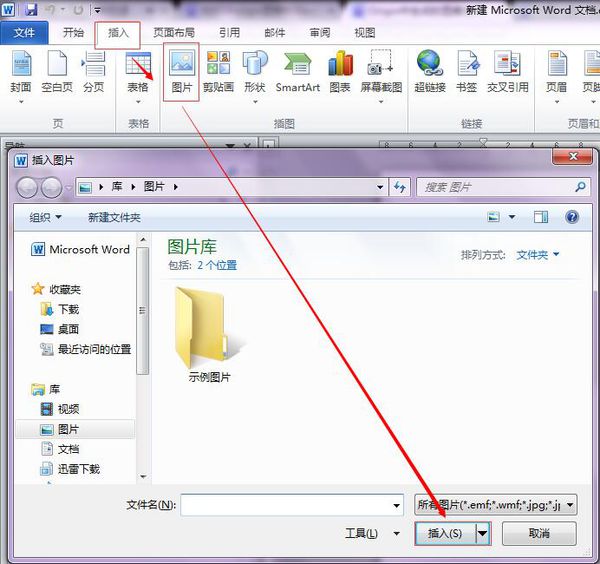Customize quick access toolbar dropdown
Screen dimensions: 600x564
tap(98, 10)
